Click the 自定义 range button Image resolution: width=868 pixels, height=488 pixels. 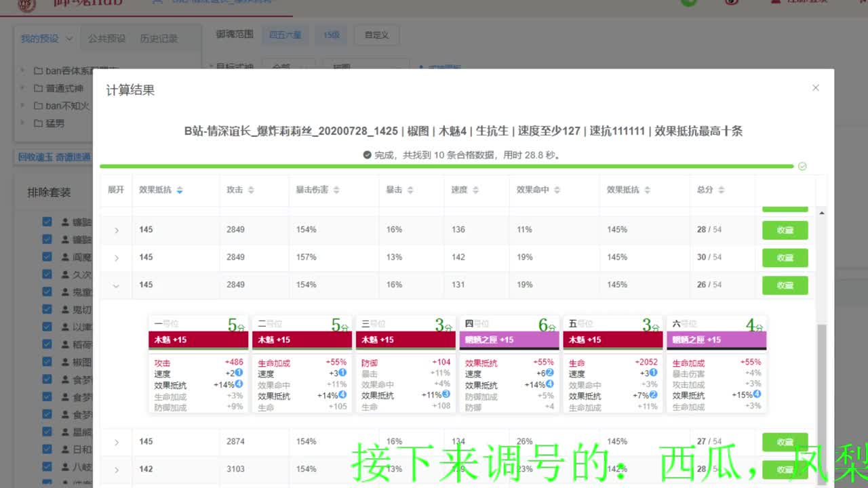point(376,35)
